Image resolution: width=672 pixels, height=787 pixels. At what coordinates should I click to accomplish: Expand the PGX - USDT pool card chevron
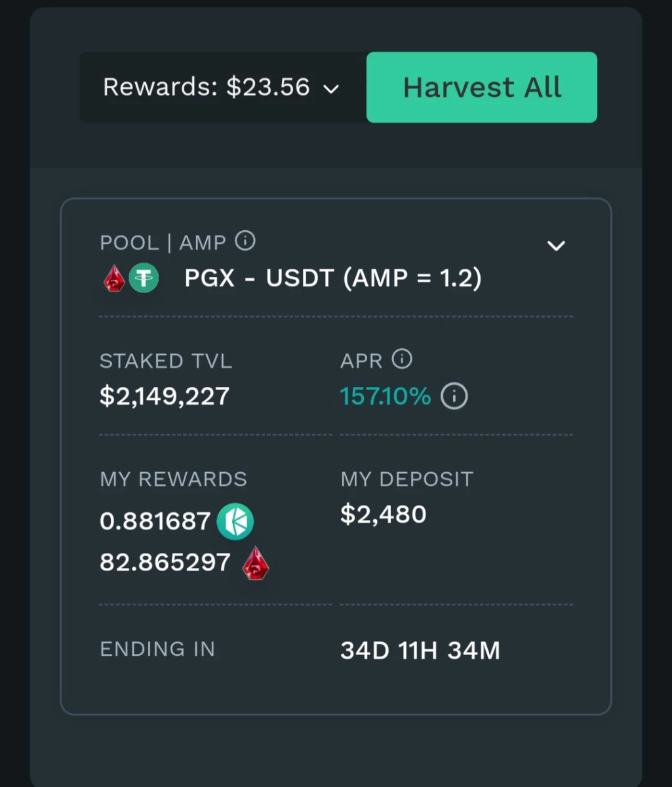point(556,246)
